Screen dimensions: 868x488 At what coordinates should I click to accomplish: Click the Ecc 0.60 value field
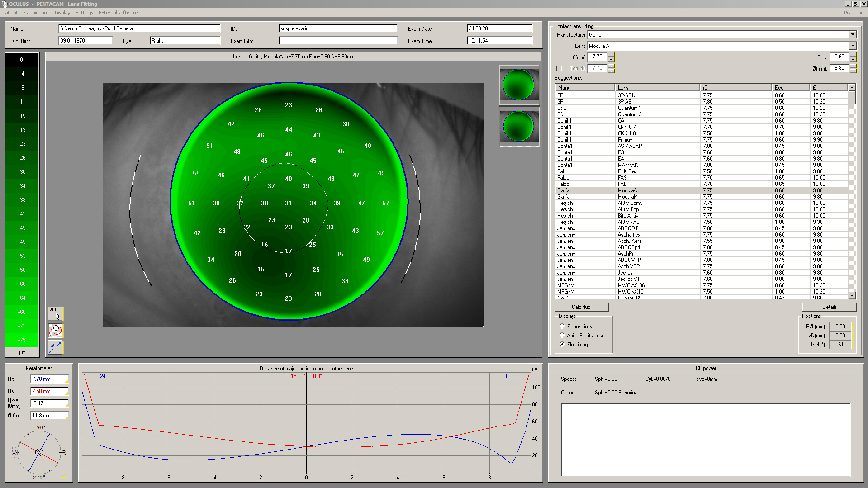840,57
